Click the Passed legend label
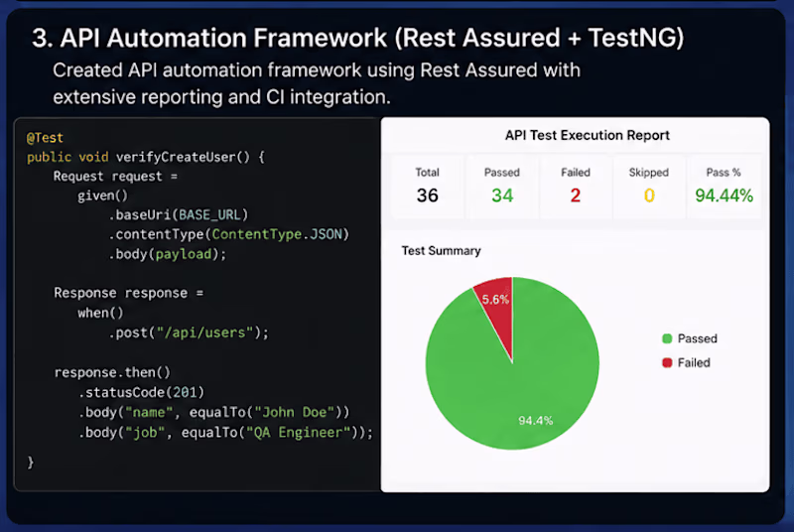This screenshot has width=794, height=532. click(x=698, y=338)
